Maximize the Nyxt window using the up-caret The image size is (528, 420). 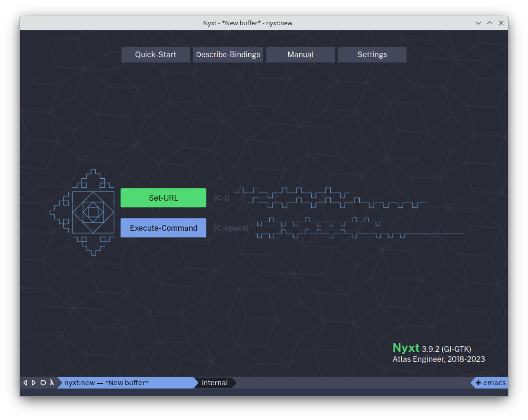click(x=490, y=23)
